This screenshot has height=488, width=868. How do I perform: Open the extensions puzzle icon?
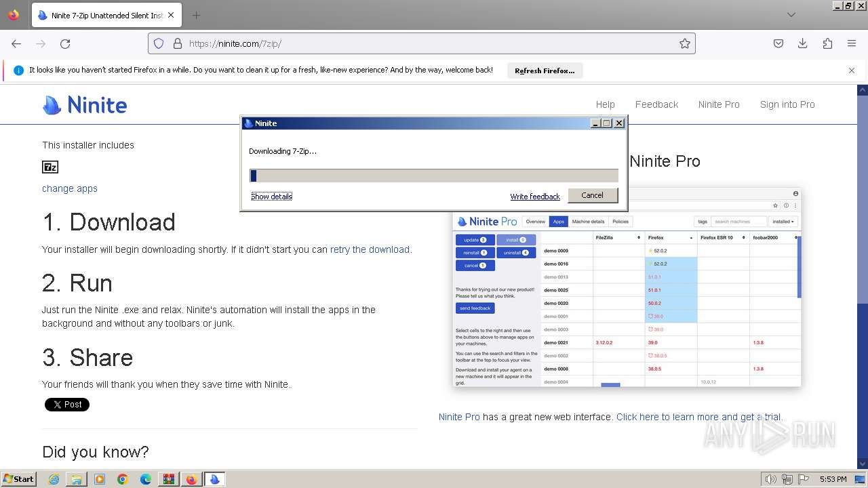coord(827,43)
